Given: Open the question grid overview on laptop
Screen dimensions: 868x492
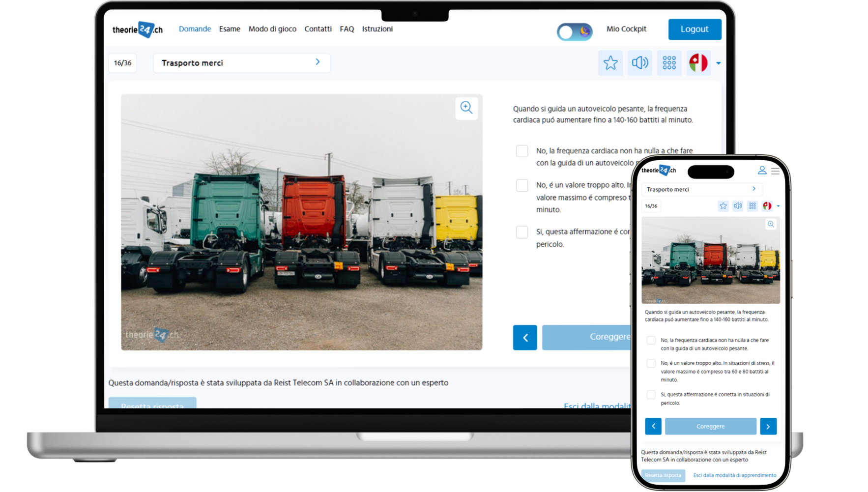Looking at the screenshot, I should pyautogui.click(x=669, y=63).
